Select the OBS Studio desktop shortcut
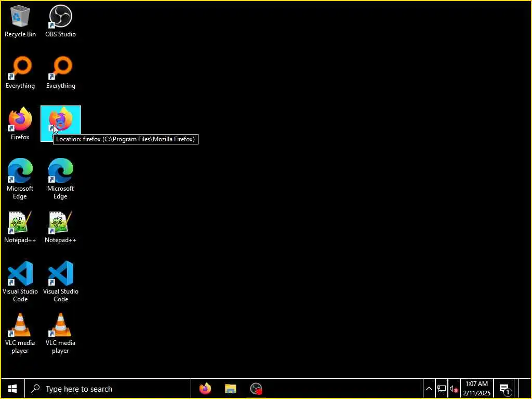The width and height of the screenshot is (532, 399). 60,21
